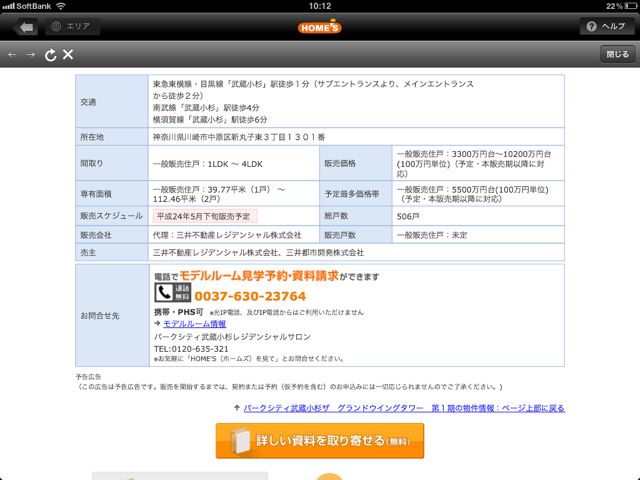640x480 pixels.
Task: Select the 予定最多価格帯 header cell
Action: (x=356, y=193)
